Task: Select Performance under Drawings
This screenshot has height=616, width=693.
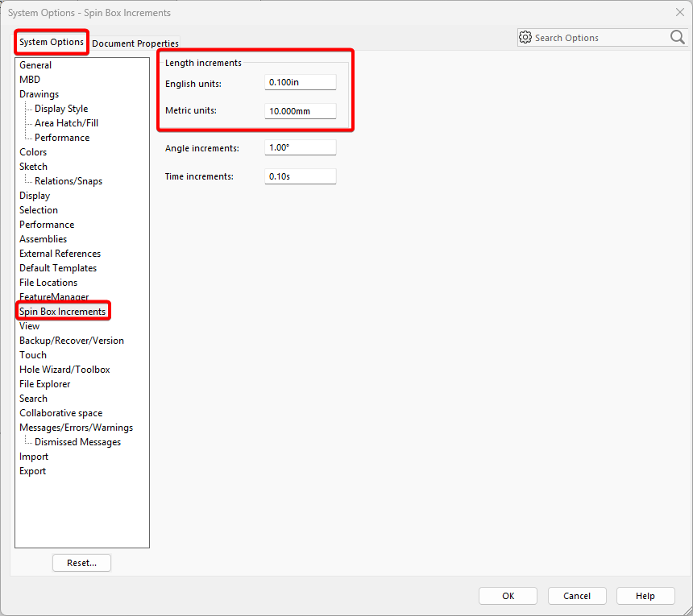Action: 62,138
